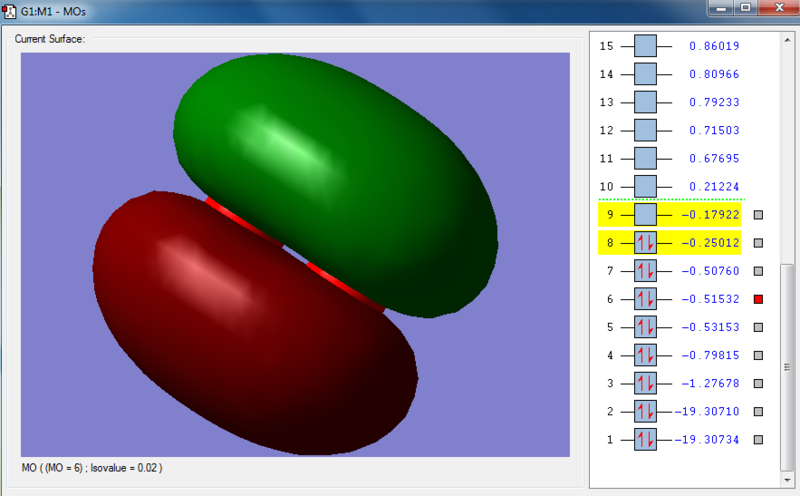Select the occupancy box of orbital 12
This screenshot has height=496, width=800.
point(645,130)
